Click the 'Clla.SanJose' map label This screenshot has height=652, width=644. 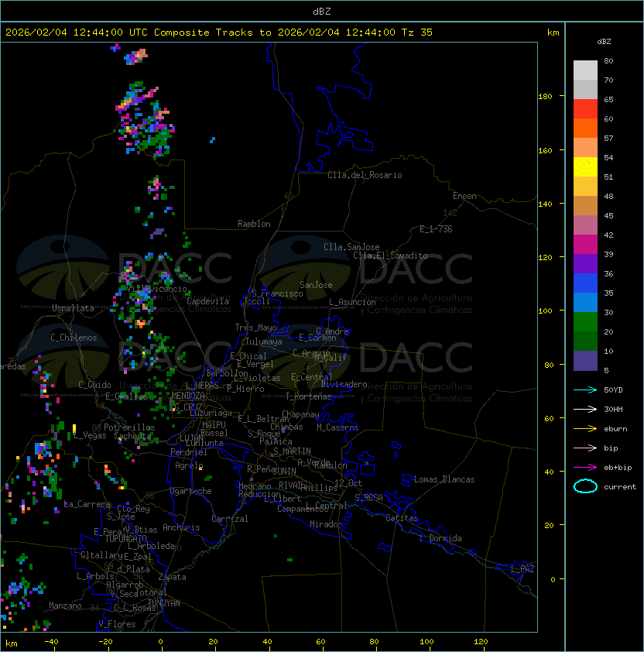351,247
